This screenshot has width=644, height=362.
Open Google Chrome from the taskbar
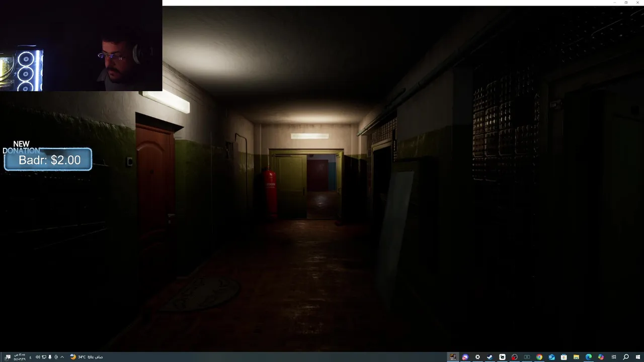(539, 357)
